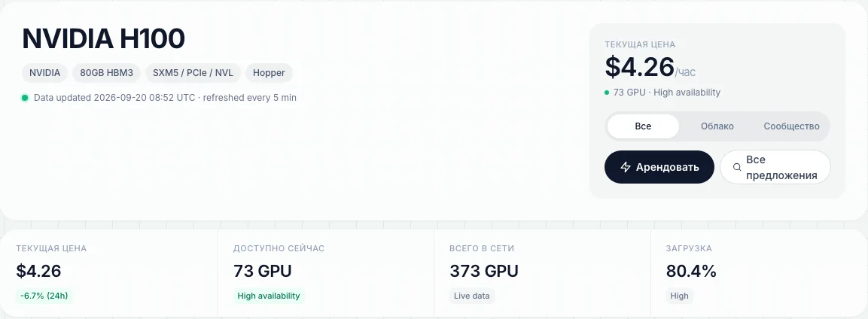
Task: Click the lightning bolt icon on Арендовать
Action: pos(626,167)
